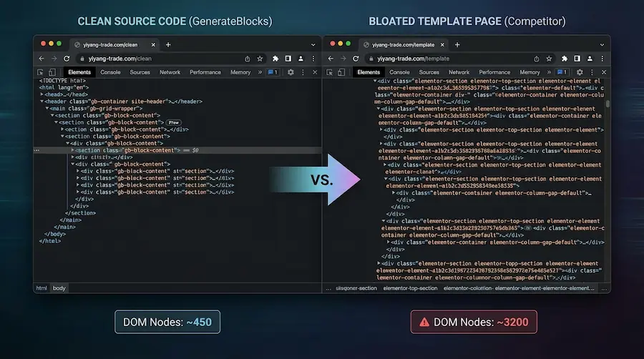Open Network tab in right DevTools
This screenshot has height=359, width=644.
459,72
